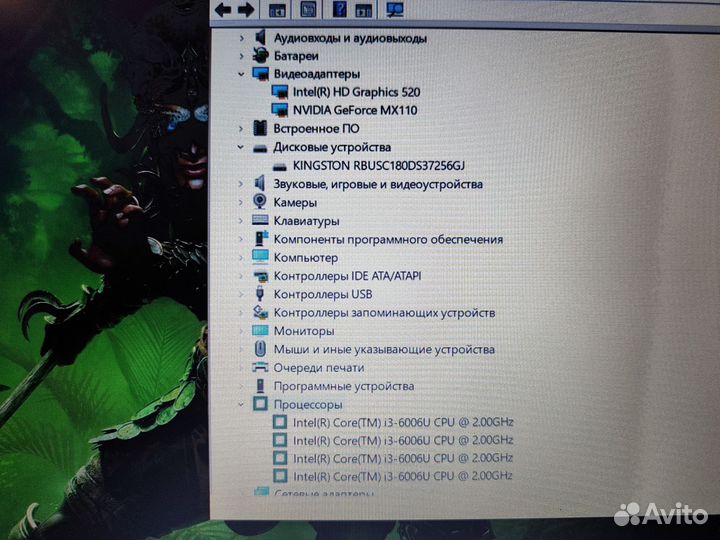Viewport: 720px width, 540px height.
Task: Click the CPU icon beside Процессоры
Action: tap(260, 404)
